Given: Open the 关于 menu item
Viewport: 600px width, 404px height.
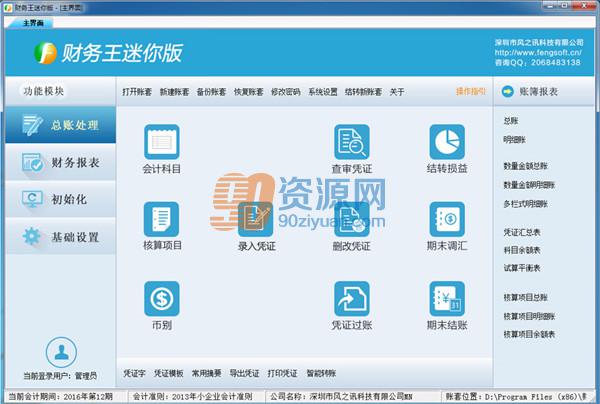Looking at the screenshot, I should [x=397, y=92].
